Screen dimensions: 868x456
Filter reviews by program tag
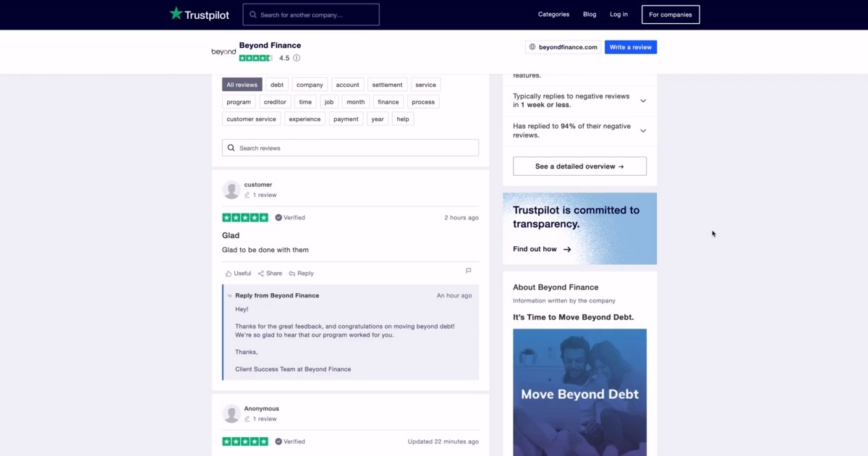[x=239, y=102]
